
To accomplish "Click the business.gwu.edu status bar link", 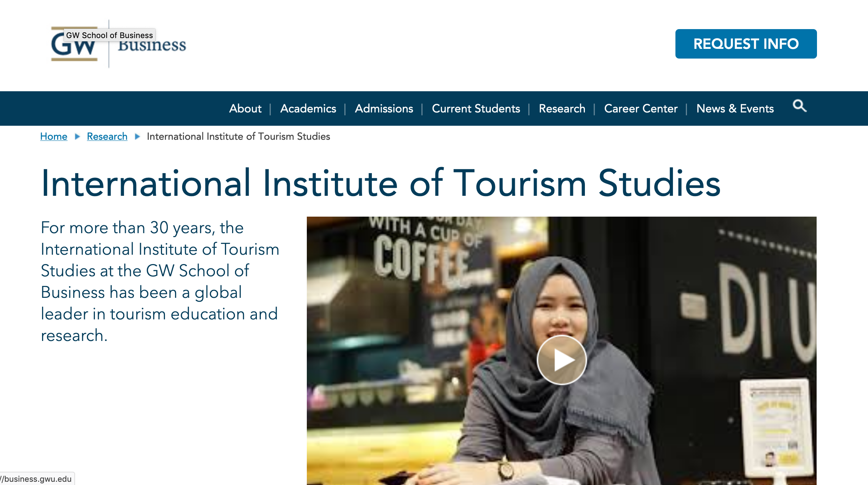I will (36, 478).
